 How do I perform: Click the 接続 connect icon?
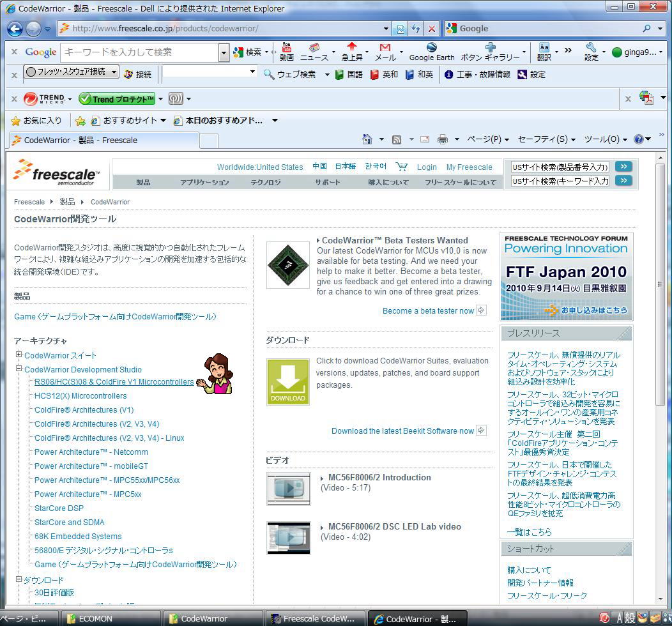point(128,74)
